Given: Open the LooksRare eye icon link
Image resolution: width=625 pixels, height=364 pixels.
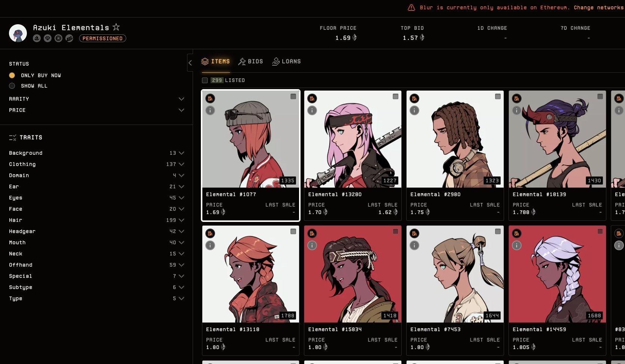Looking at the screenshot, I should pyautogui.click(x=47, y=38).
